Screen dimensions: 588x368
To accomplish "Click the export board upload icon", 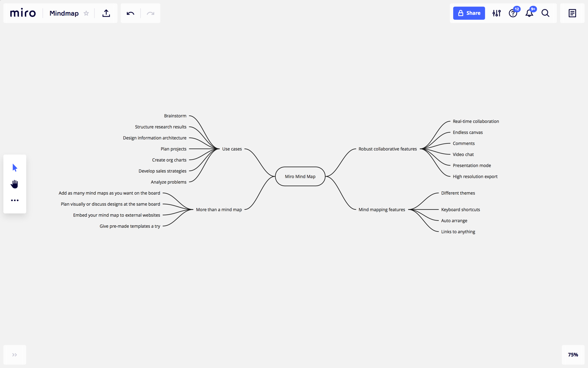I will pos(106,13).
